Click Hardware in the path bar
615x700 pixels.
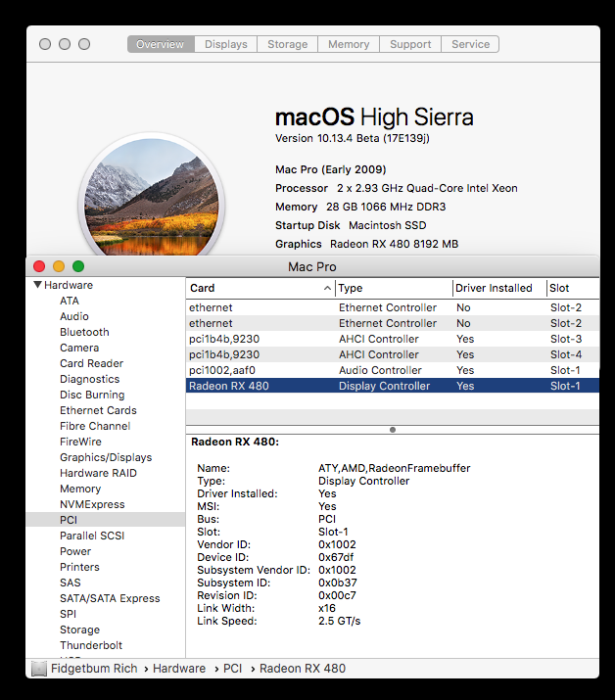[179, 669]
